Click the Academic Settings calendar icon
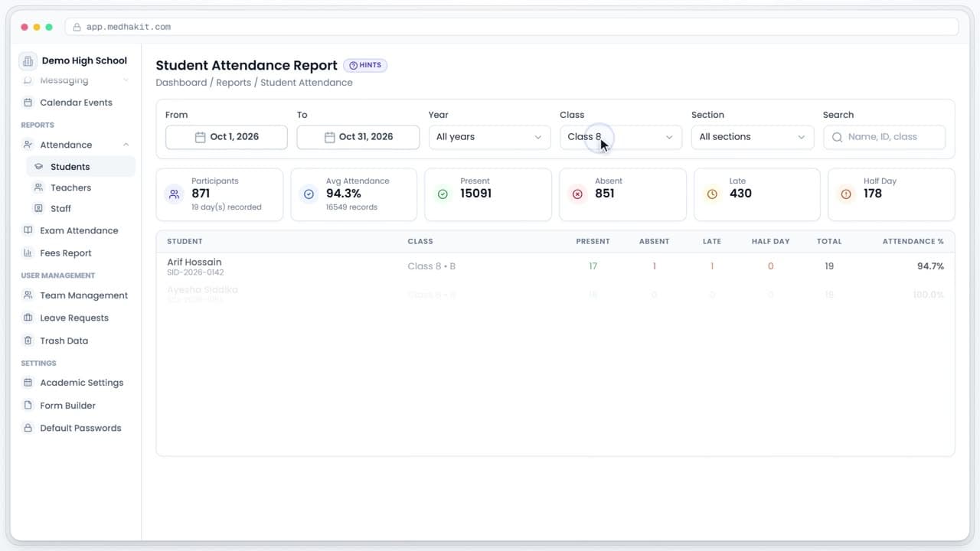The width and height of the screenshot is (980, 551). pyautogui.click(x=28, y=383)
